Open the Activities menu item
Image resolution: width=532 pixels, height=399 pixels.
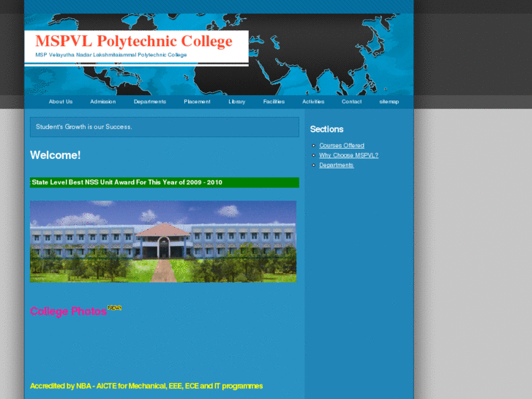313,102
